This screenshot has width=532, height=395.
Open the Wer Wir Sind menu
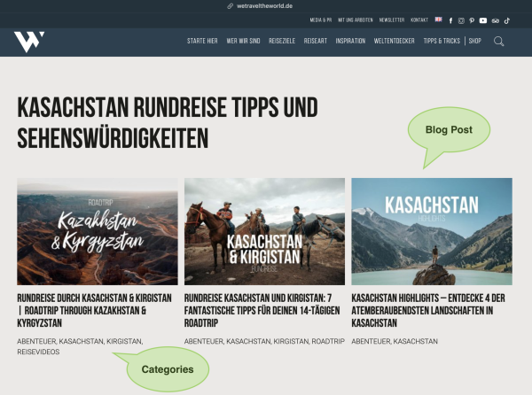pos(243,41)
